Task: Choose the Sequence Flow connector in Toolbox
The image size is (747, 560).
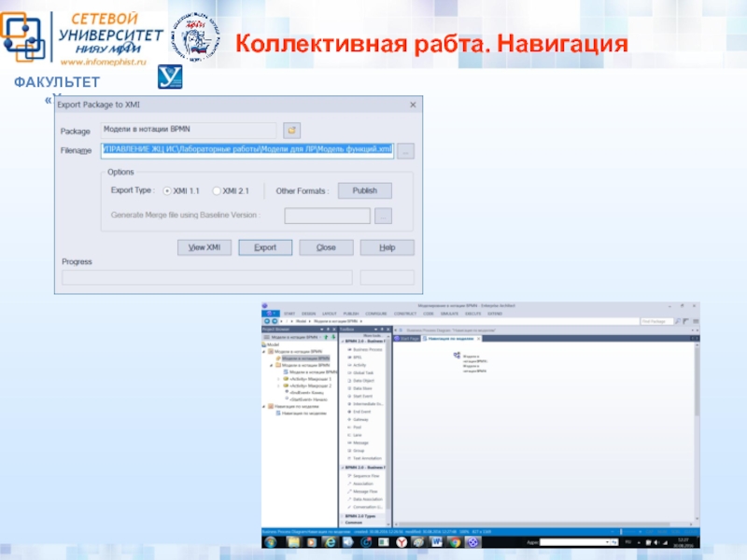Action: 364,475
